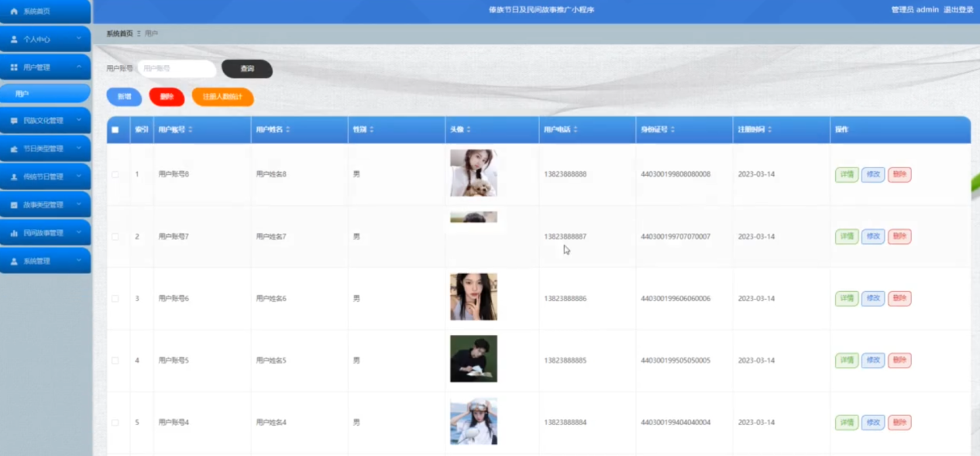Click ID number 440300199606060006
The width and height of the screenshot is (980, 456).
(x=676, y=298)
